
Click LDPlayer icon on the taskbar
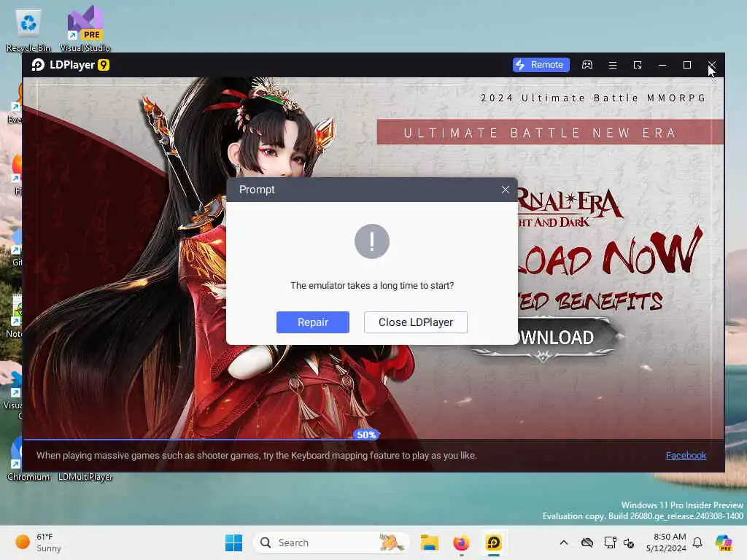tap(494, 542)
